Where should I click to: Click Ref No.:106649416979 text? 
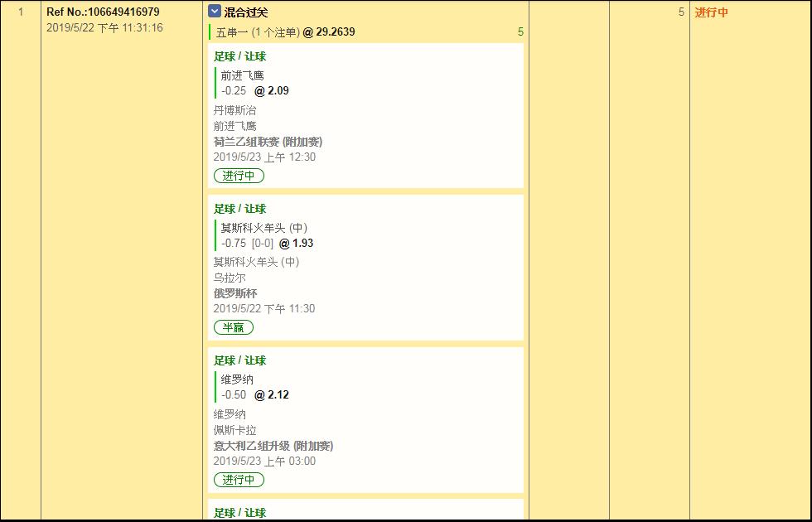(103, 12)
